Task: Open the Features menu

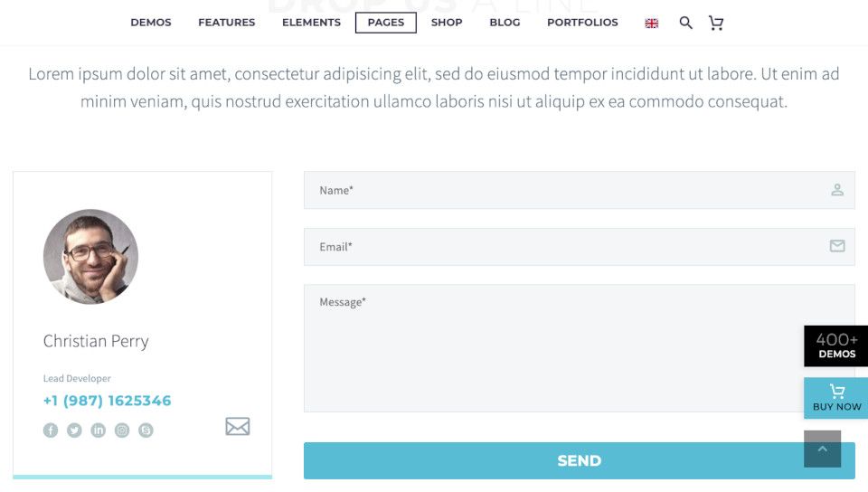Action: 226,23
